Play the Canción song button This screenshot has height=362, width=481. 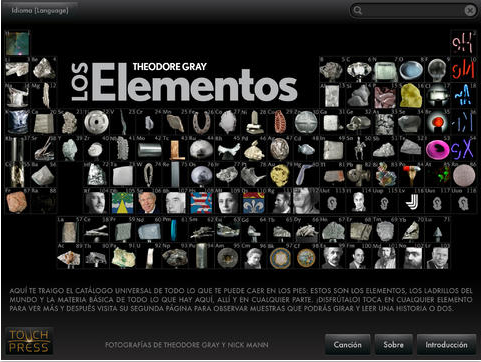(x=348, y=344)
